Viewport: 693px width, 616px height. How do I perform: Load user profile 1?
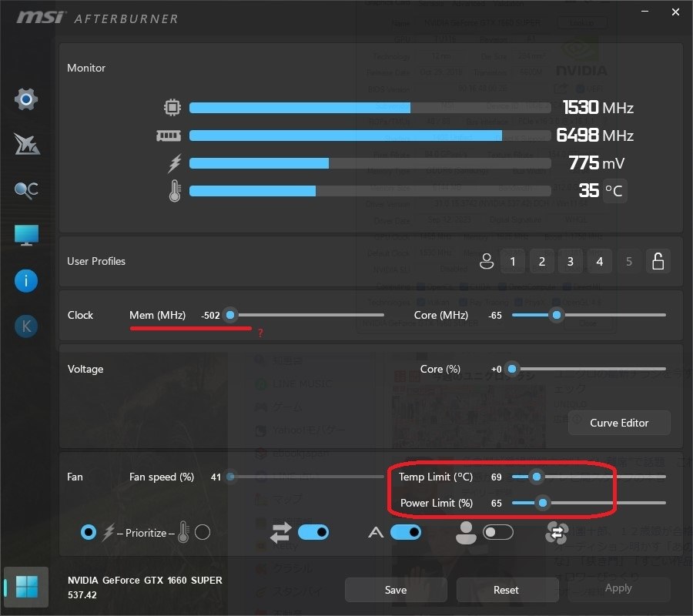pyautogui.click(x=513, y=261)
